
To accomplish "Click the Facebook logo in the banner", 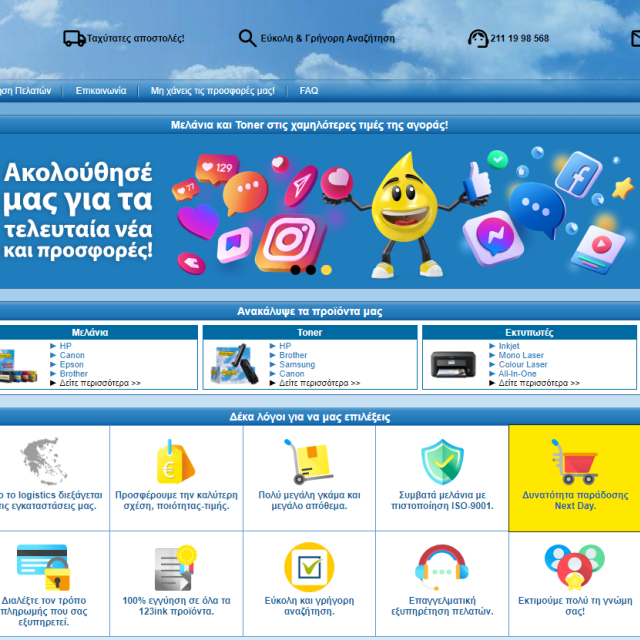I will coord(578,174).
